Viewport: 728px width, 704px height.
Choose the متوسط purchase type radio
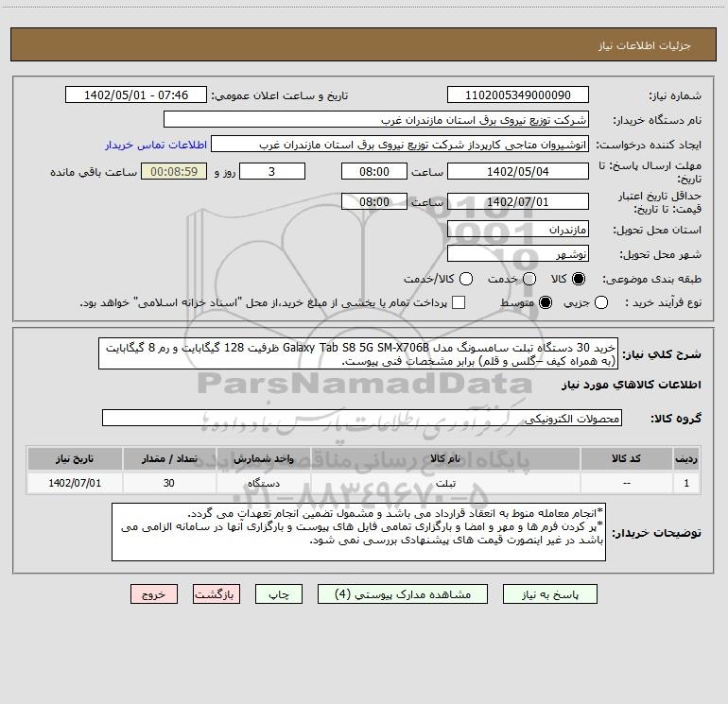click(x=546, y=302)
